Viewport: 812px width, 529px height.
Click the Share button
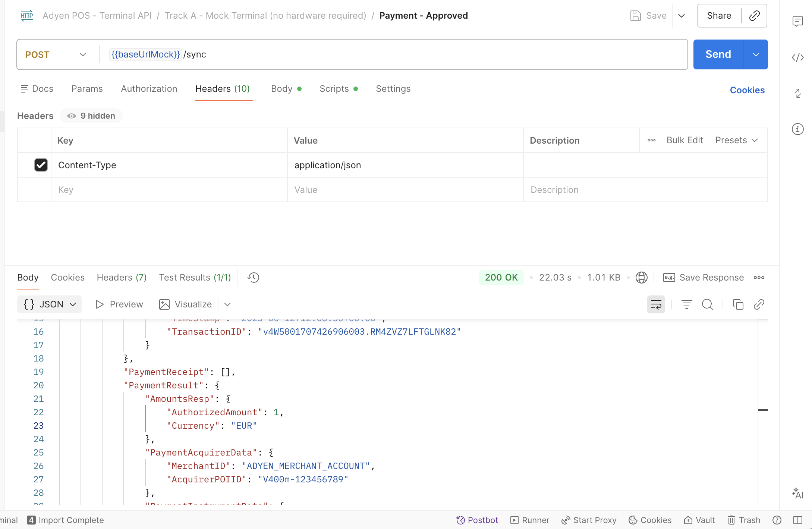coord(719,16)
